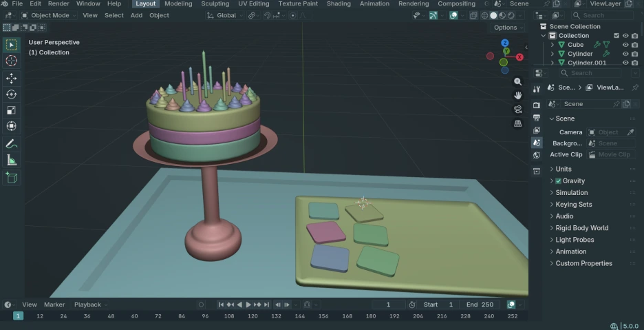Expand the Cylinder tree item
The image size is (644, 330).
pyautogui.click(x=552, y=54)
